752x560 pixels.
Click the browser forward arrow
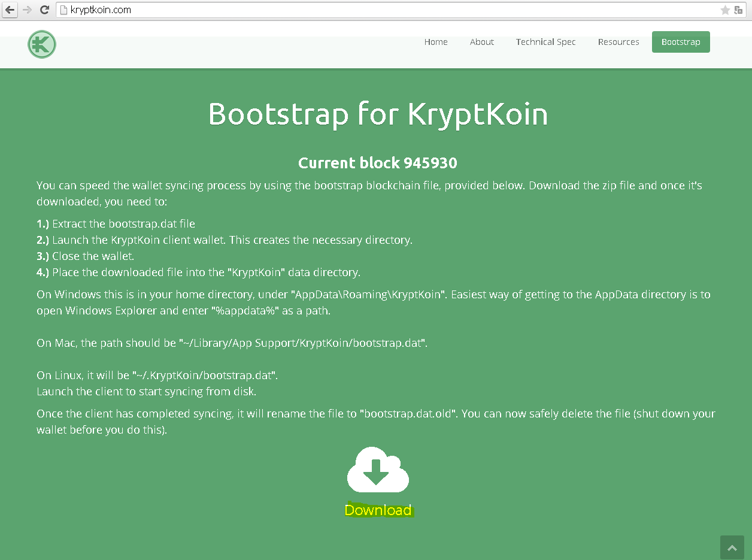[x=27, y=10]
